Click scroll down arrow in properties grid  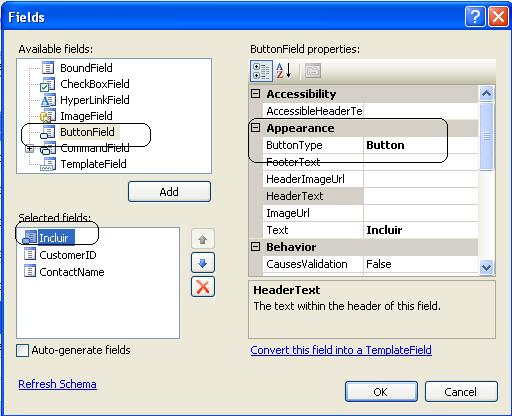pos(487,267)
